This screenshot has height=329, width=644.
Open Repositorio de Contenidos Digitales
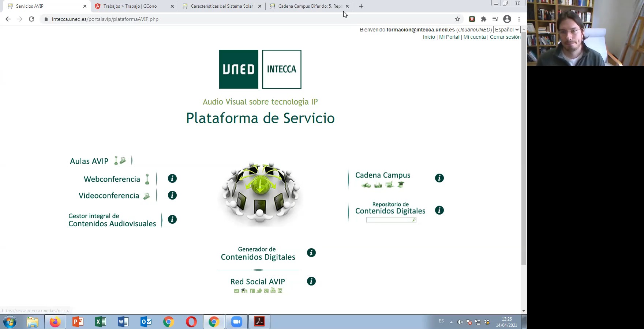(x=390, y=208)
